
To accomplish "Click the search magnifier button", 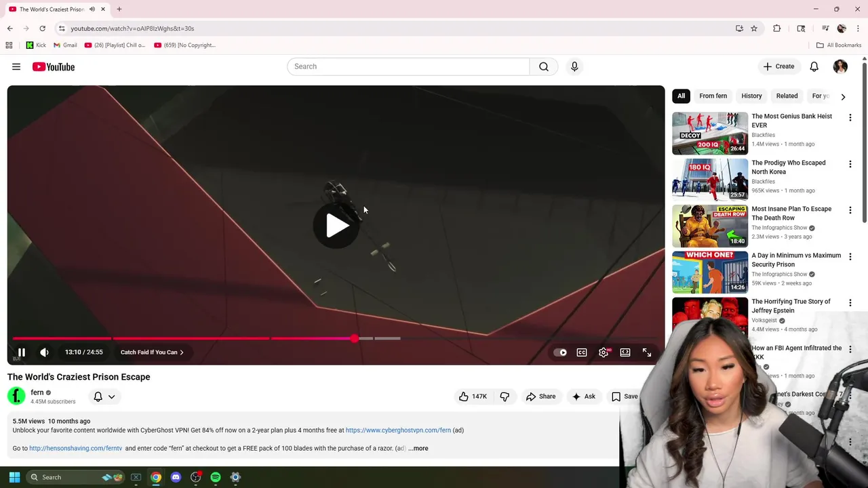I will [544, 66].
